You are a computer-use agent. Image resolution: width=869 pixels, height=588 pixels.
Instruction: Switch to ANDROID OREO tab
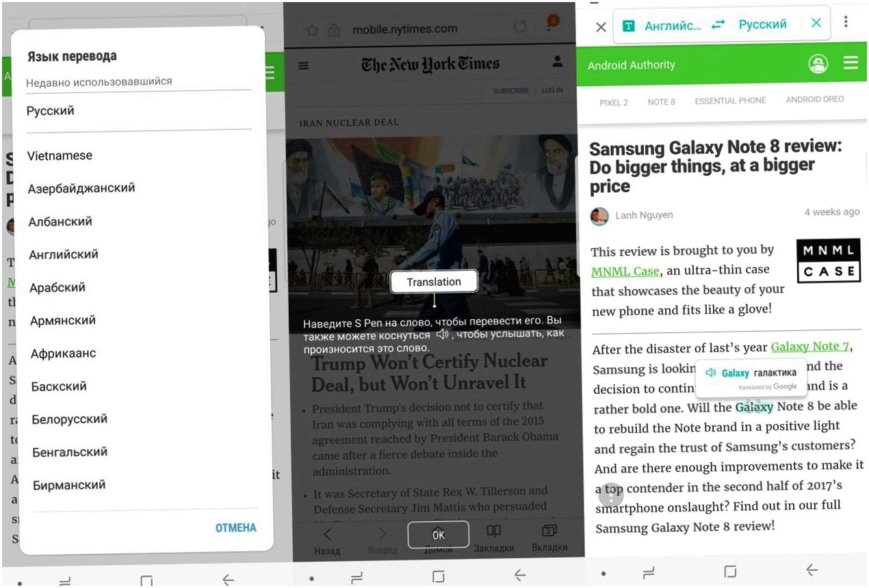[815, 99]
